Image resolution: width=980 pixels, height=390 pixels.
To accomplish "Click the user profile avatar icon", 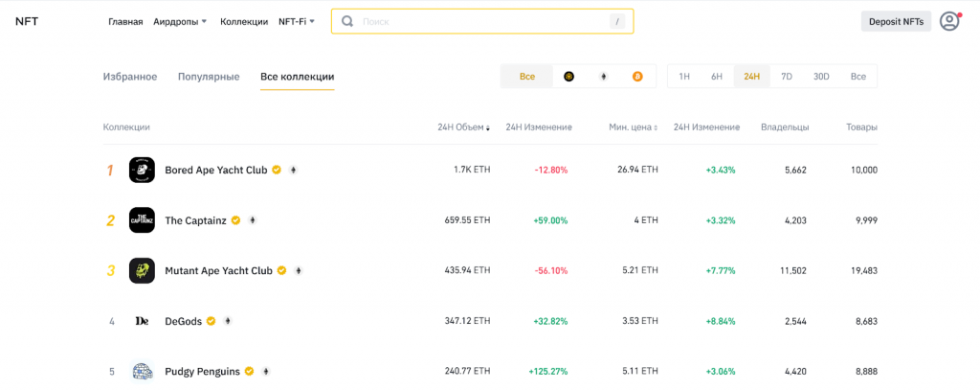I will (948, 21).
